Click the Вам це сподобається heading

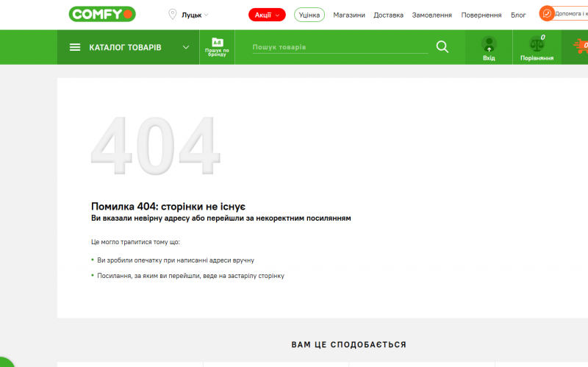tap(348, 344)
